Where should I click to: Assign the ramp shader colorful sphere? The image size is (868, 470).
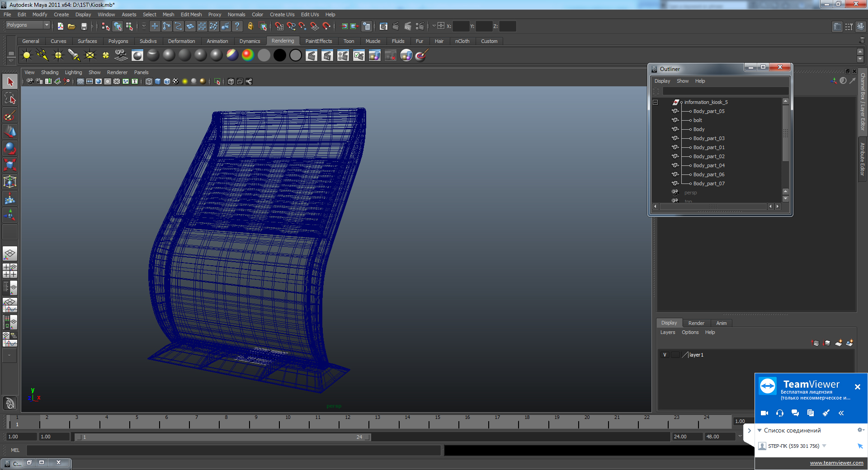tap(248, 56)
